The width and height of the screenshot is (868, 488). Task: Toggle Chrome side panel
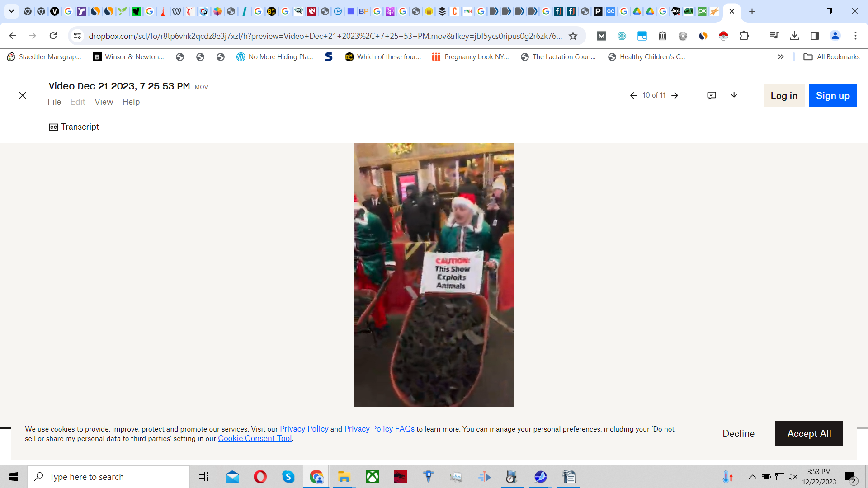click(x=815, y=36)
